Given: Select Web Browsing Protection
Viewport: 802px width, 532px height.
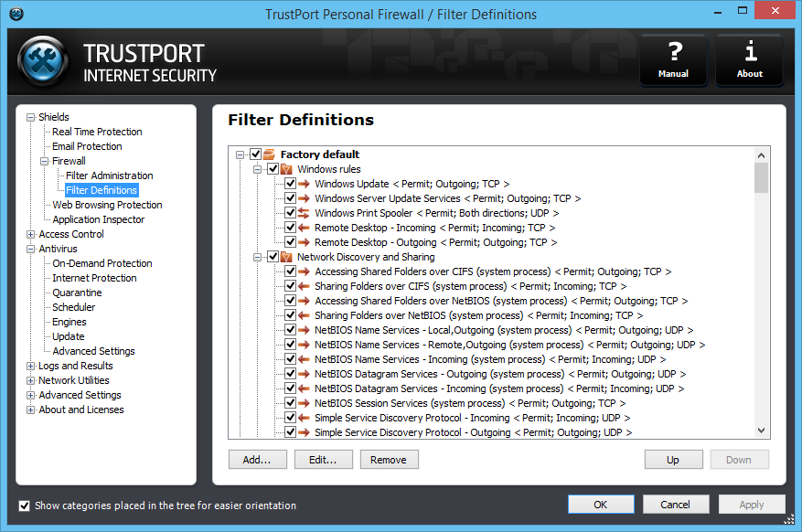Looking at the screenshot, I should (107, 205).
